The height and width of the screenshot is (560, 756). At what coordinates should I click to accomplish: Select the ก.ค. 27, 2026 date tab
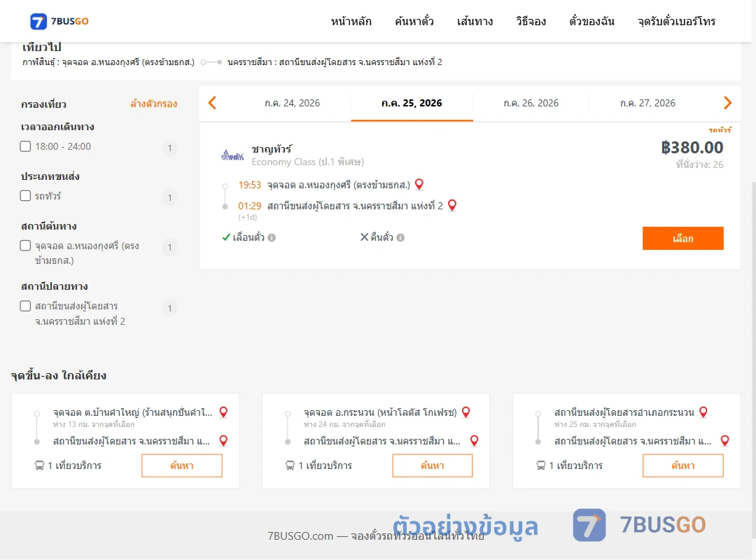click(647, 103)
